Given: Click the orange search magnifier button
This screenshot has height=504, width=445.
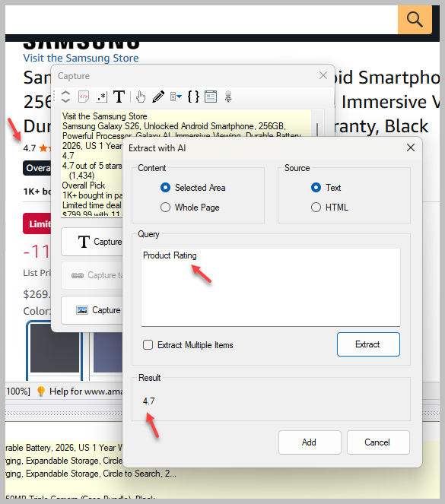Looking at the screenshot, I should [x=415, y=19].
